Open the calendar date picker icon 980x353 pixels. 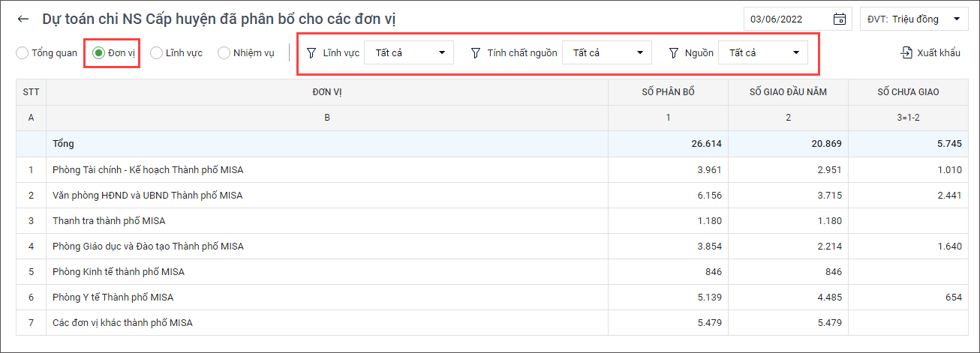click(x=840, y=19)
